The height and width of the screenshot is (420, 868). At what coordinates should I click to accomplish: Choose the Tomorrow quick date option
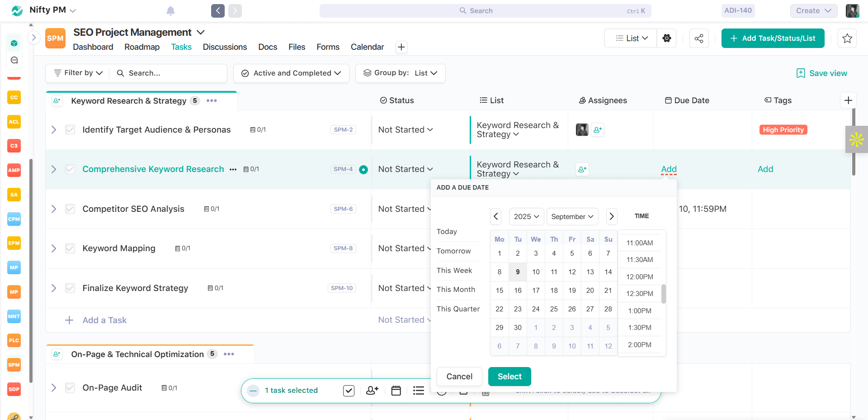point(453,251)
